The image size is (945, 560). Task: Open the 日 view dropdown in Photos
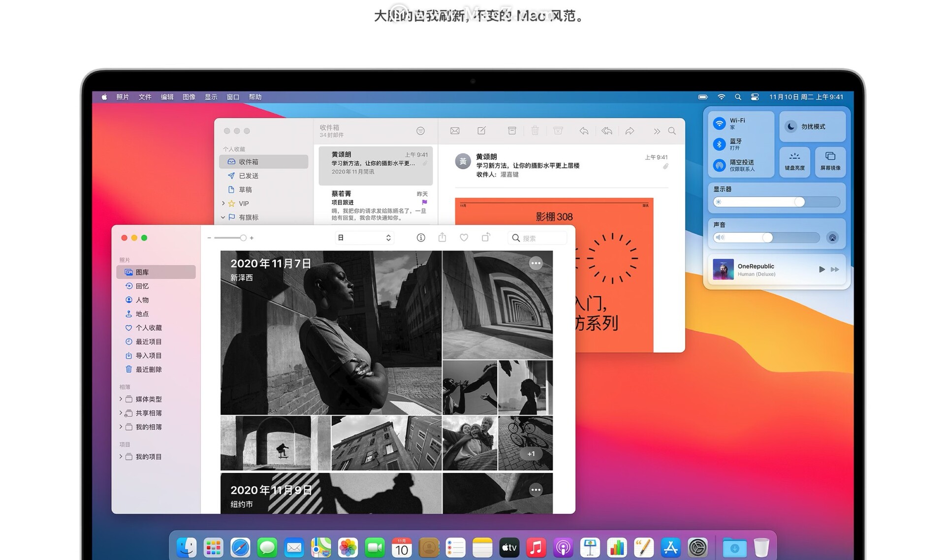(x=364, y=238)
